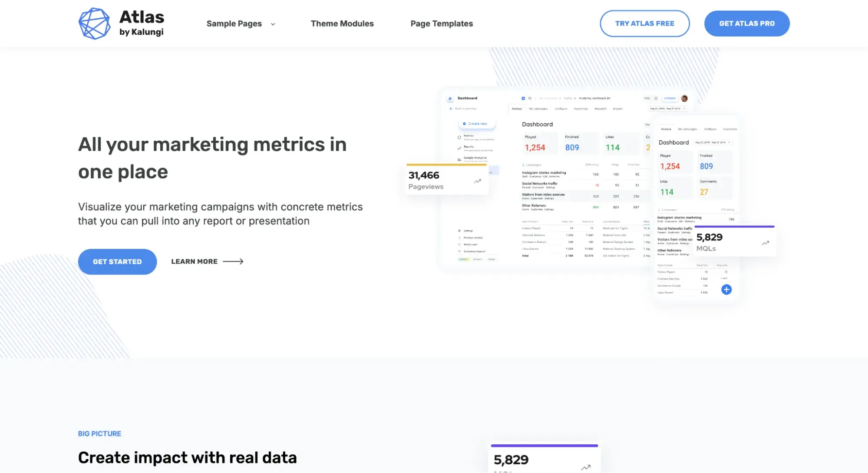This screenshot has width=868, height=473.
Task: Click the 27 Comments value in side panel
Action: click(704, 192)
